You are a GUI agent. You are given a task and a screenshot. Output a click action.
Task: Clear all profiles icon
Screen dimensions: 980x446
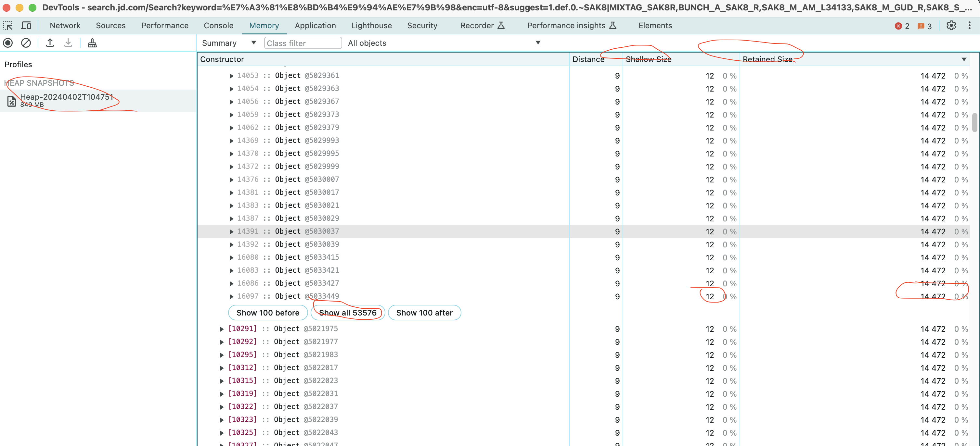pyautogui.click(x=26, y=43)
